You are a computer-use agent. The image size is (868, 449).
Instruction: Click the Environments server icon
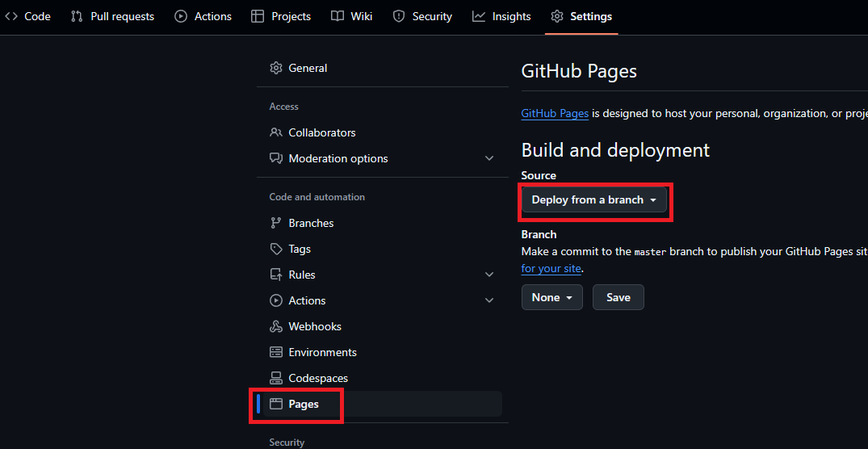(276, 352)
